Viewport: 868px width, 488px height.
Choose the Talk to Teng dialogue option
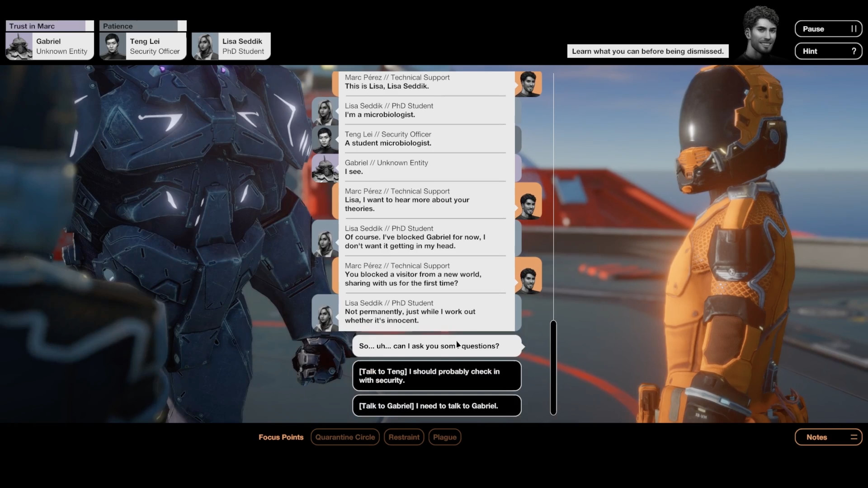pyautogui.click(x=436, y=375)
